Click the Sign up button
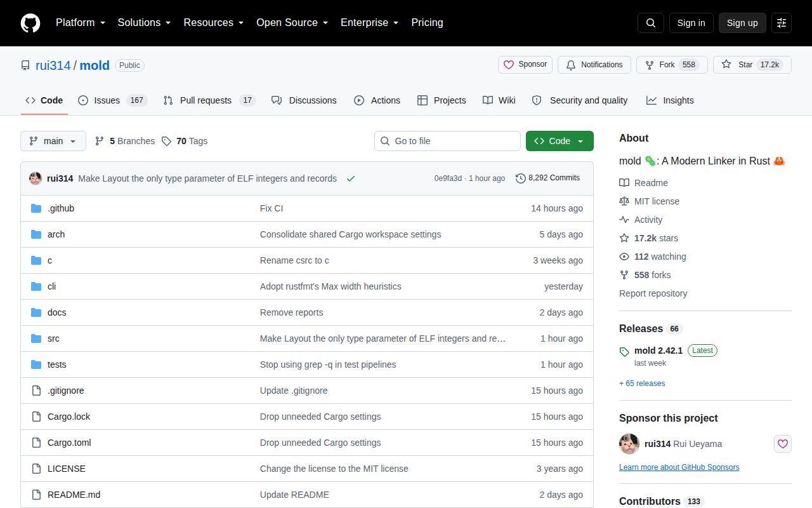The height and width of the screenshot is (508, 812). click(x=742, y=23)
